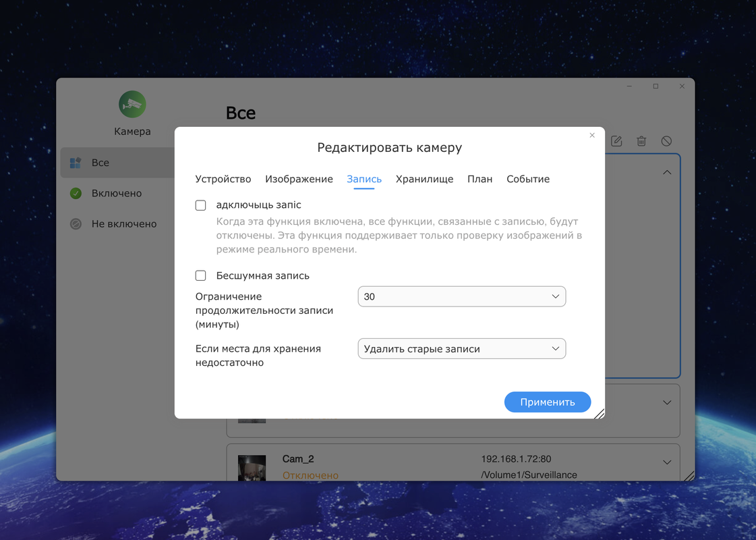This screenshot has width=756, height=540.
Task: Select the green check 'Включено' icon
Action: coord(76,194)
